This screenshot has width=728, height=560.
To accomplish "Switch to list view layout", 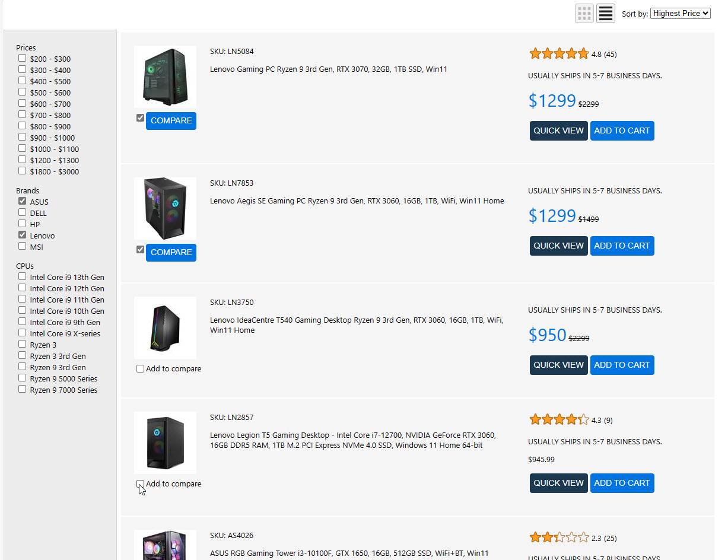I will (605, 13).
